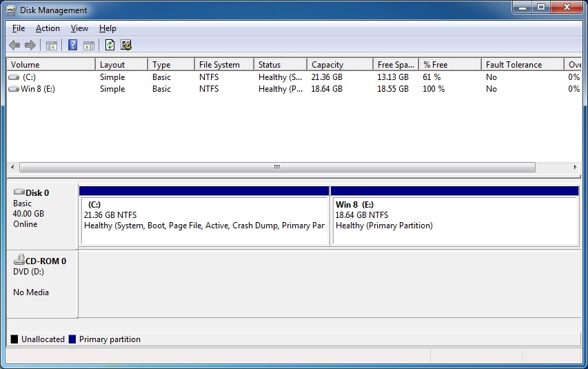Image resolution: width=588 pixels, height=369 pixels.
Task: Select the Win 8 (E:) partition block
Action: click(x=455, y=216)
